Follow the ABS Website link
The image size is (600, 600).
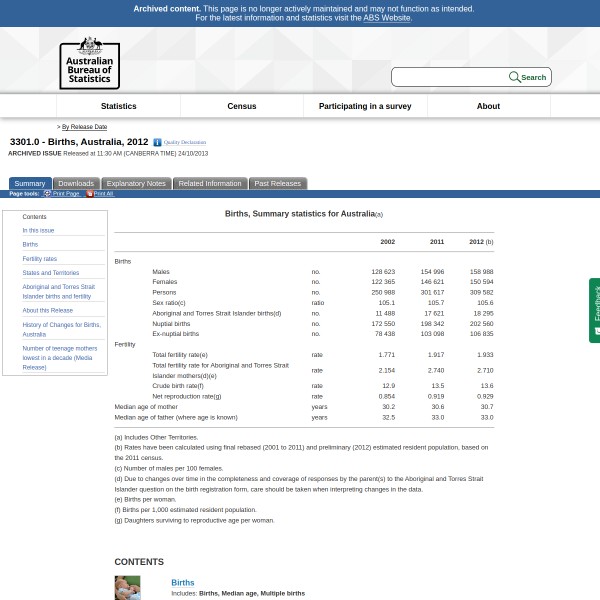click(x=386, y=18)
